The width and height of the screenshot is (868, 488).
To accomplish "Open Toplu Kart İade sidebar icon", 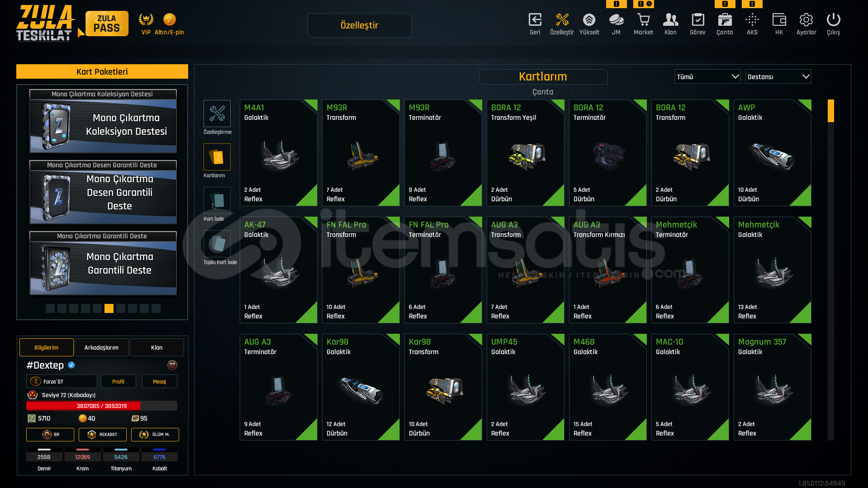I will (x=217, y=244).
